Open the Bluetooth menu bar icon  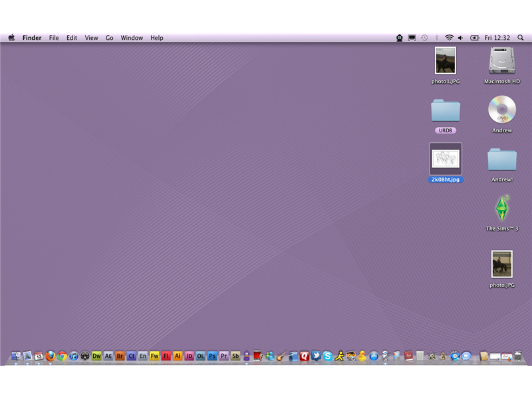tap(437, 38)
